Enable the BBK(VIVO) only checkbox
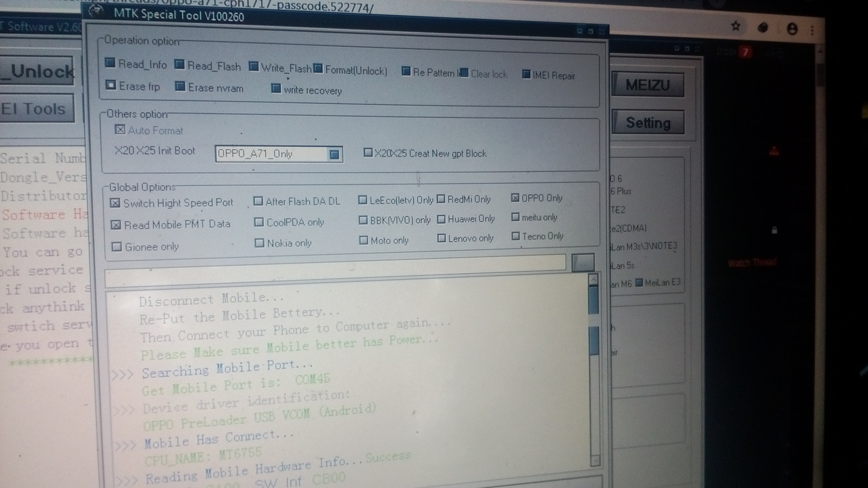The width and height of the screenshot is (868, 488). tap(363, 220)
